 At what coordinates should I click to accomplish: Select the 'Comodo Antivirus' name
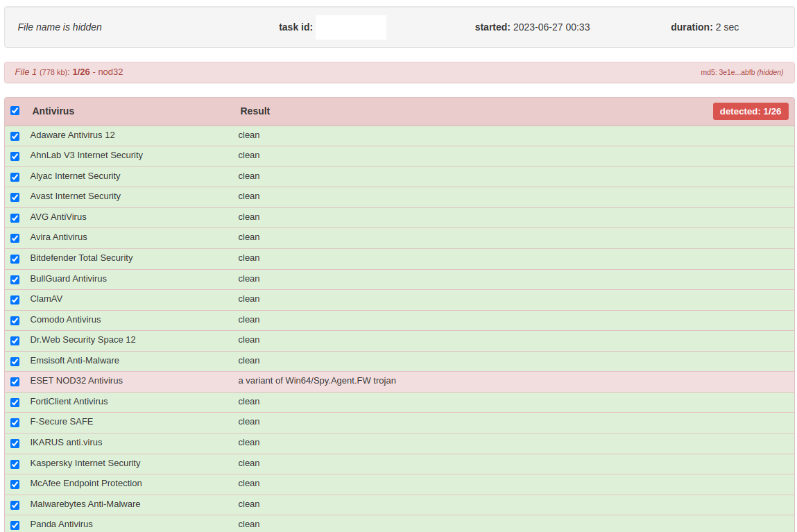[66, 320]
